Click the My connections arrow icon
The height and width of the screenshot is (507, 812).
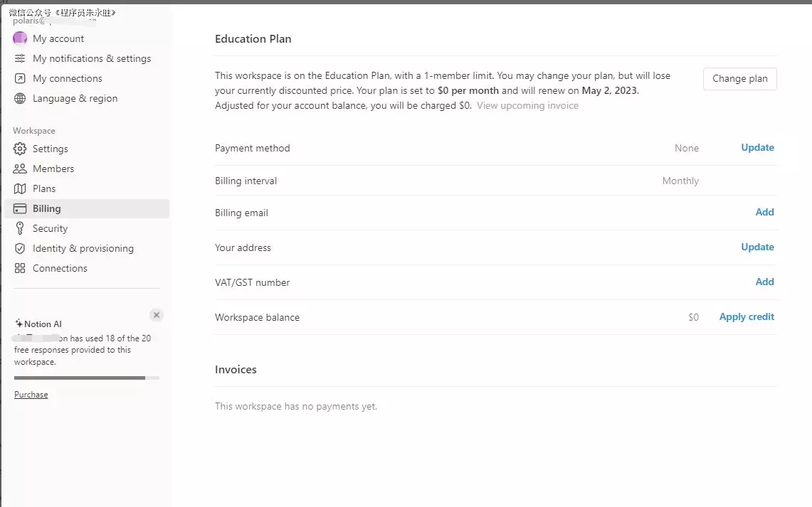click(x=20, y=78)
